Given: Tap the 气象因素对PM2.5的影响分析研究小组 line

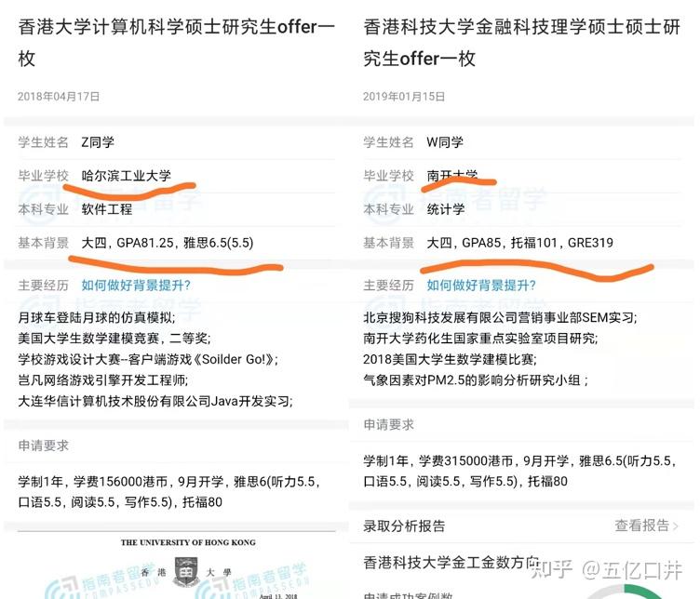Looking at the screenshot, I should click(476, 380).
